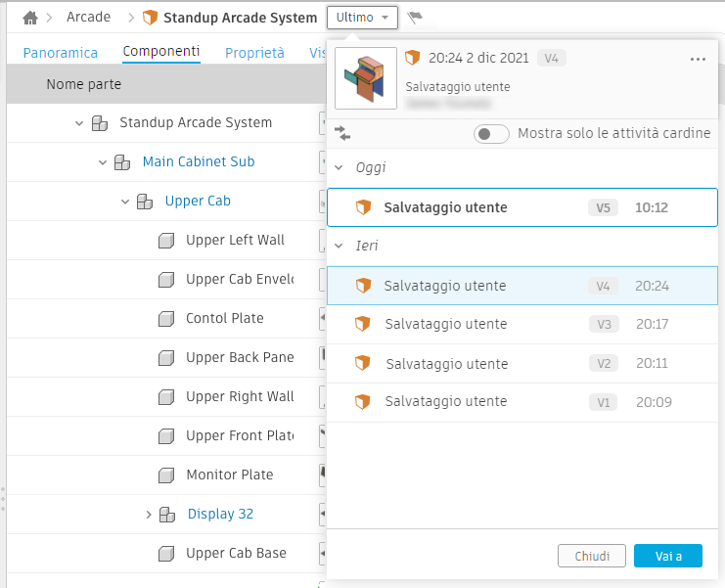Click the Upper Left Wall part icon

coord(166,240)
